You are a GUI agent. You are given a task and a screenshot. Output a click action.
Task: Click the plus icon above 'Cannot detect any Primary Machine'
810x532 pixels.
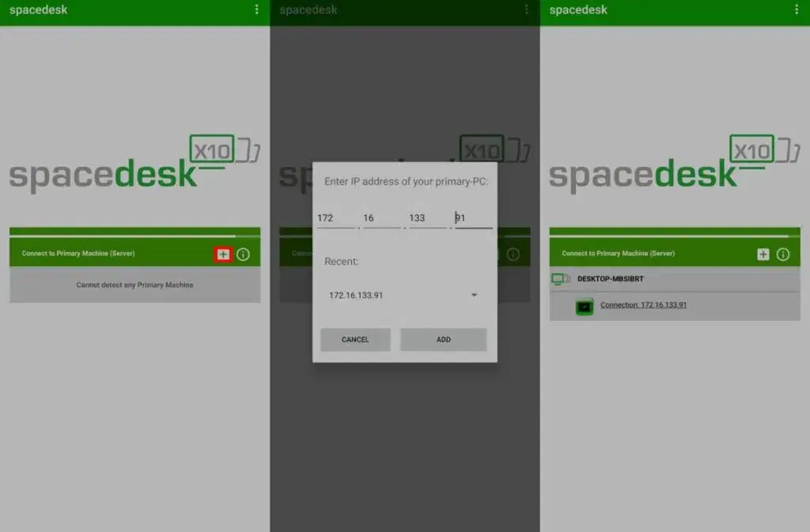(x=222, y=255)
